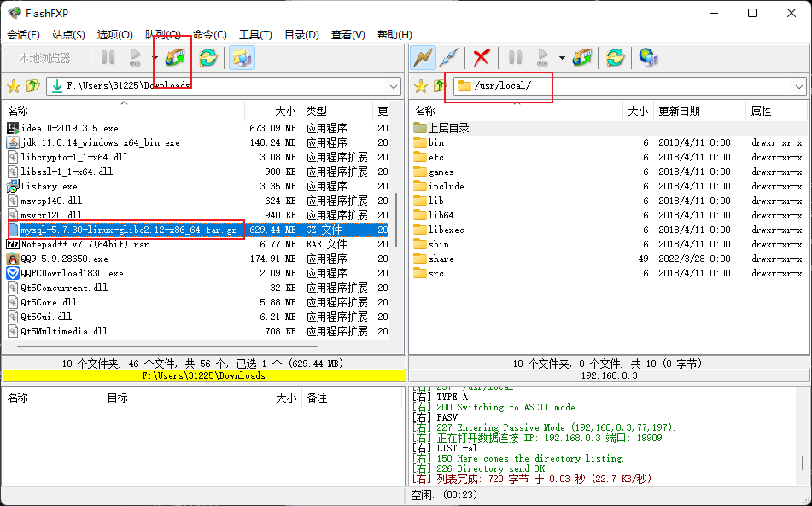The width and height of the screenshot is (812, 506).
Task: Select ideaIU-2019.3.5.exe file
Action: tap(69, 128)
